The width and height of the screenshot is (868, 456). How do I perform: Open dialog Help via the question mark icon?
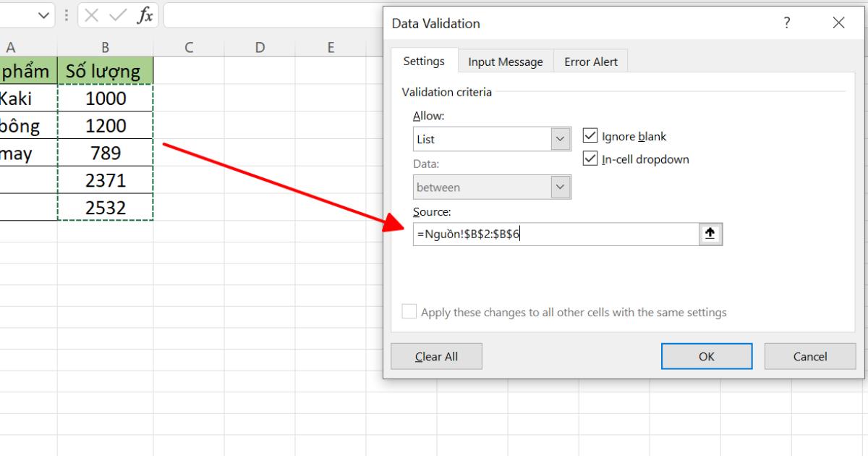point(786,23)
